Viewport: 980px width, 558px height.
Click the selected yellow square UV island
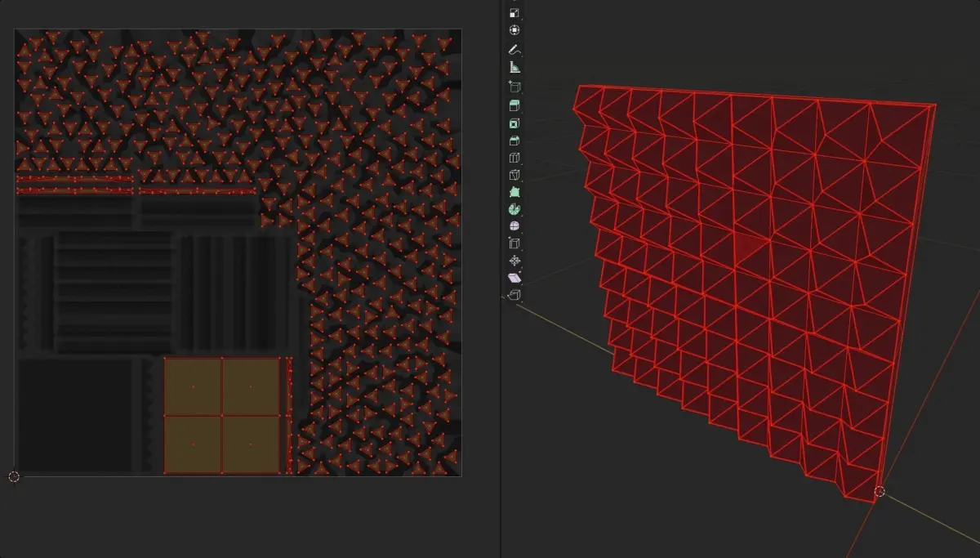(222, 416)
